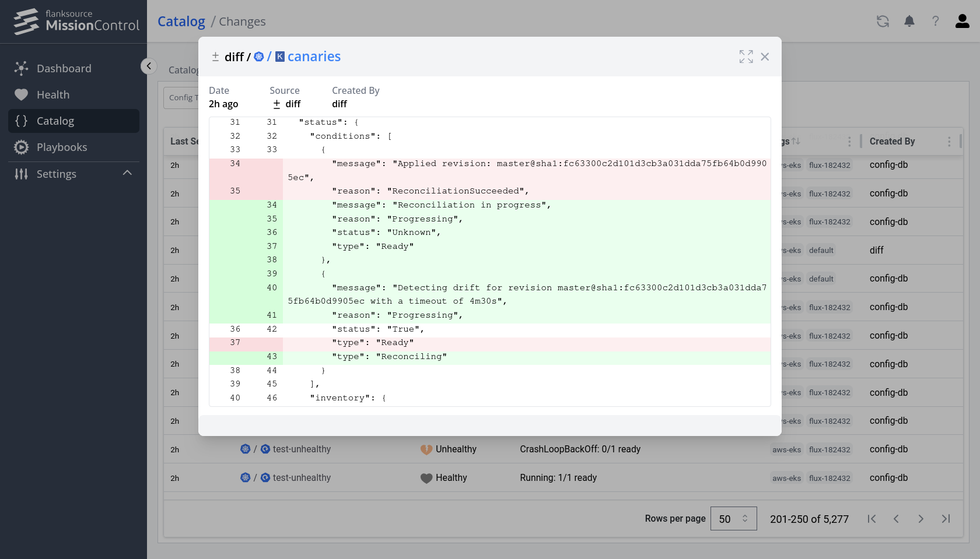Open the notifications bell
Image resolution: width=980 pixels, height=559 pixels.
click(909, 22)
